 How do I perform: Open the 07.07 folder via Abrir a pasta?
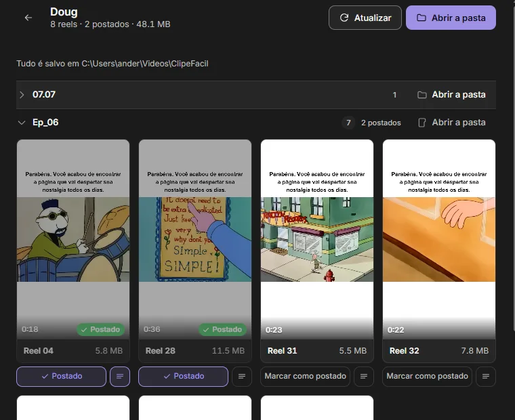(x=451, y=95)
